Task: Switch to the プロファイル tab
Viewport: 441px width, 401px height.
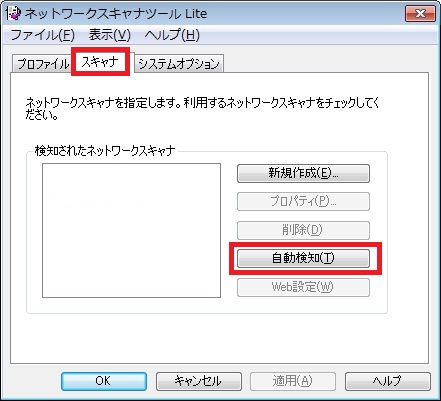Action: click(x=42, y=64)
